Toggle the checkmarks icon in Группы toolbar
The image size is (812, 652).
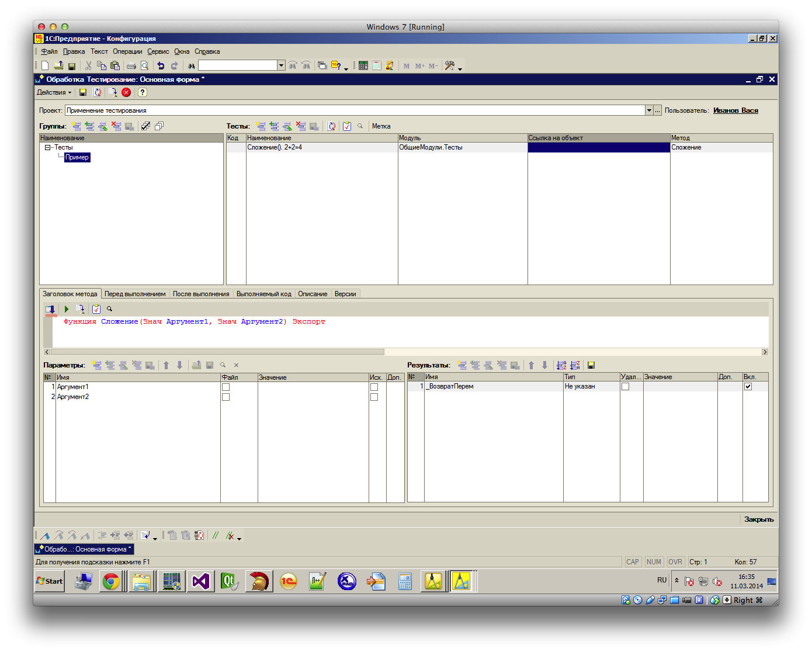[145, 126]
